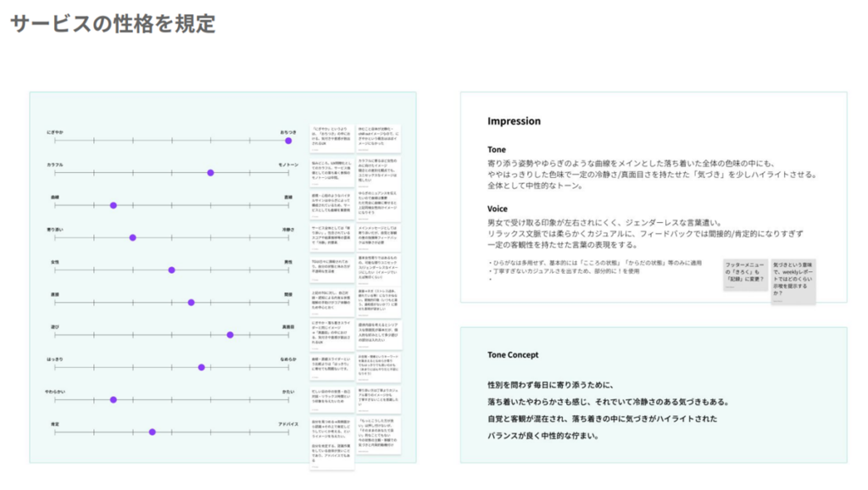Select the はっきり–なめらか slider knob
868x490 pixels.
tap(202, 367)
